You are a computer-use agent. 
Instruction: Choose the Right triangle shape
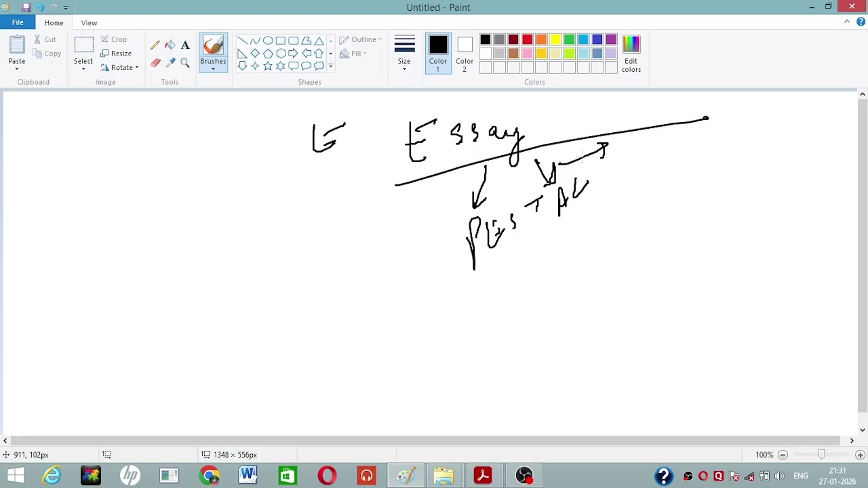coord(242,54)
